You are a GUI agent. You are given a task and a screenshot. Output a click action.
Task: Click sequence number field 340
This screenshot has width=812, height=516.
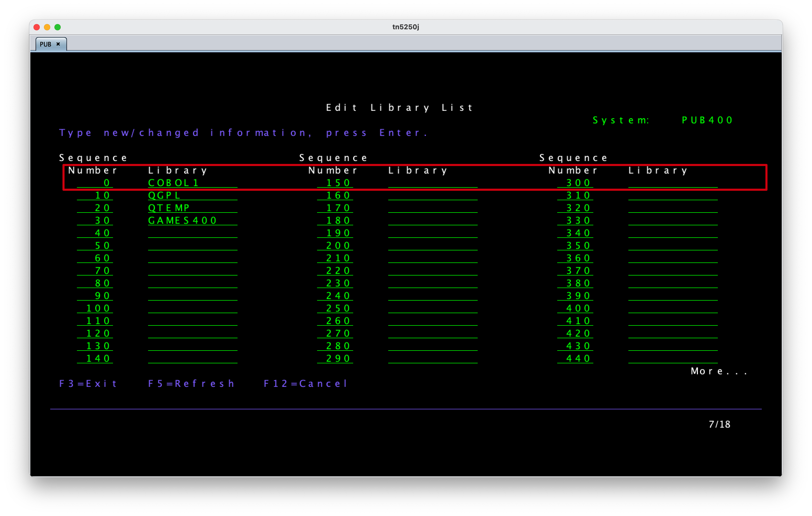tap(575, 233)
